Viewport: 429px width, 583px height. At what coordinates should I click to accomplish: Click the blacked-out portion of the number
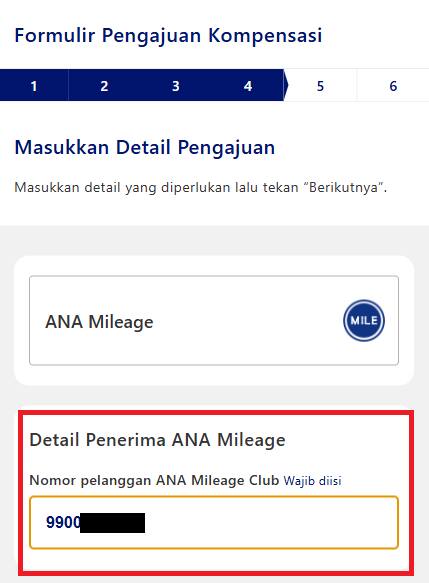(112, 523)
